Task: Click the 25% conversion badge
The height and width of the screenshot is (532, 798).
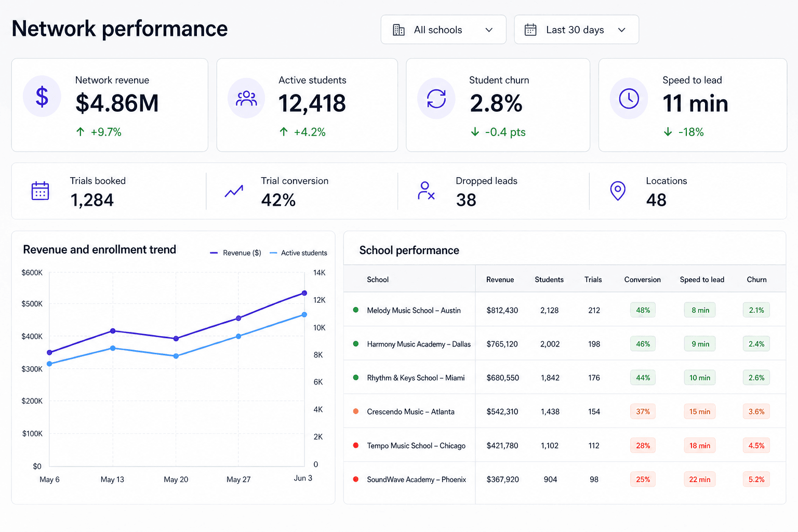Action: click(x=643, y=479)
